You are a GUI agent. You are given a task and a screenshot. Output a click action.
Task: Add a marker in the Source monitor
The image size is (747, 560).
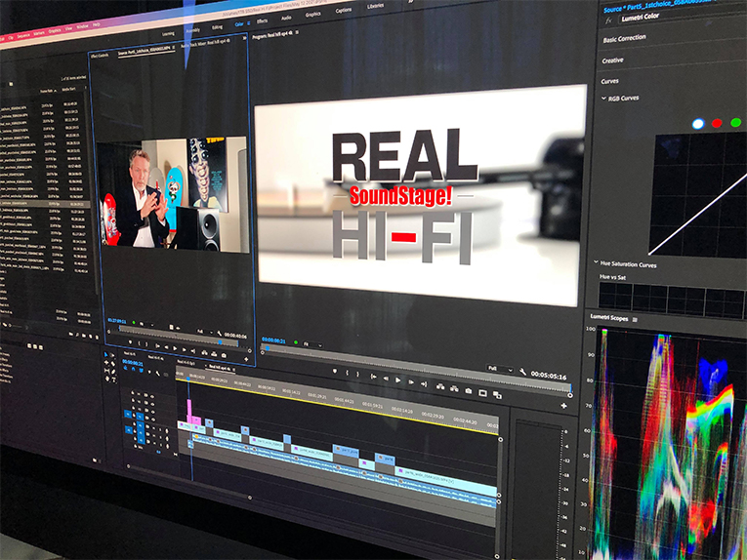(x=130, y=342)
